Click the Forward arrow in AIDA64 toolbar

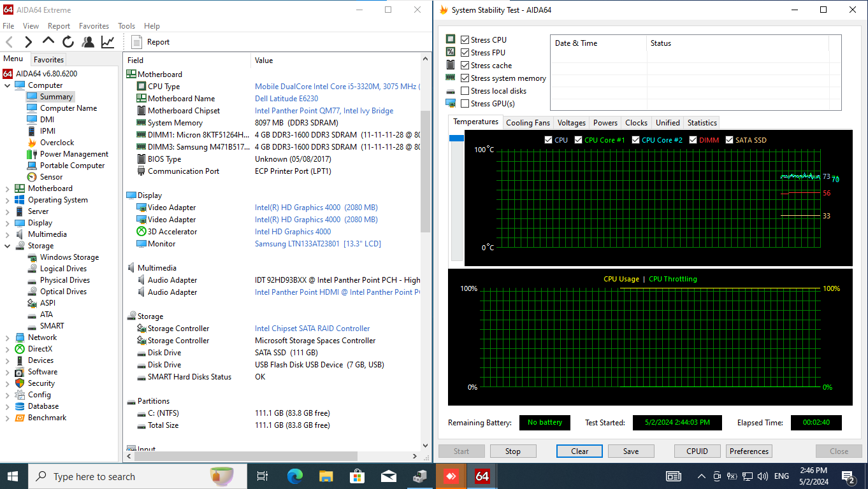click(29, 42)
